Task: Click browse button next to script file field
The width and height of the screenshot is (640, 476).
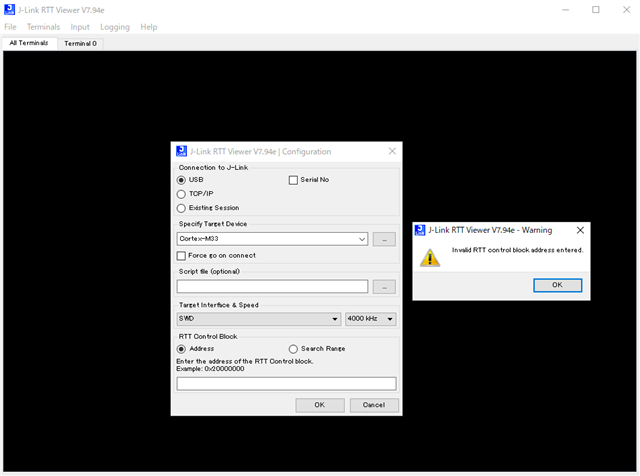Action: click(x=384, y=287)
